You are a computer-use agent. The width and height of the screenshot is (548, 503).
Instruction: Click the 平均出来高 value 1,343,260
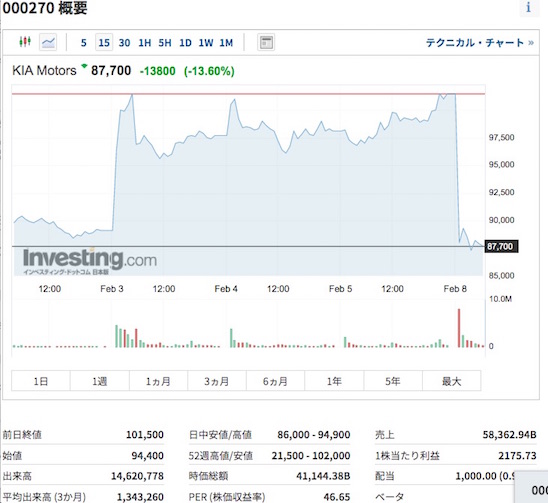tap(140, 497)
